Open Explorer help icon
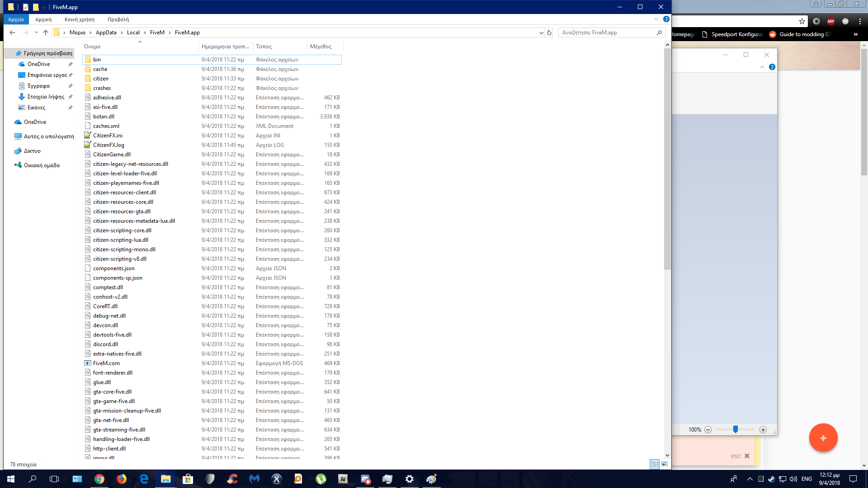The width and height of the screenshot is (868, 488). tap(666, 19)
